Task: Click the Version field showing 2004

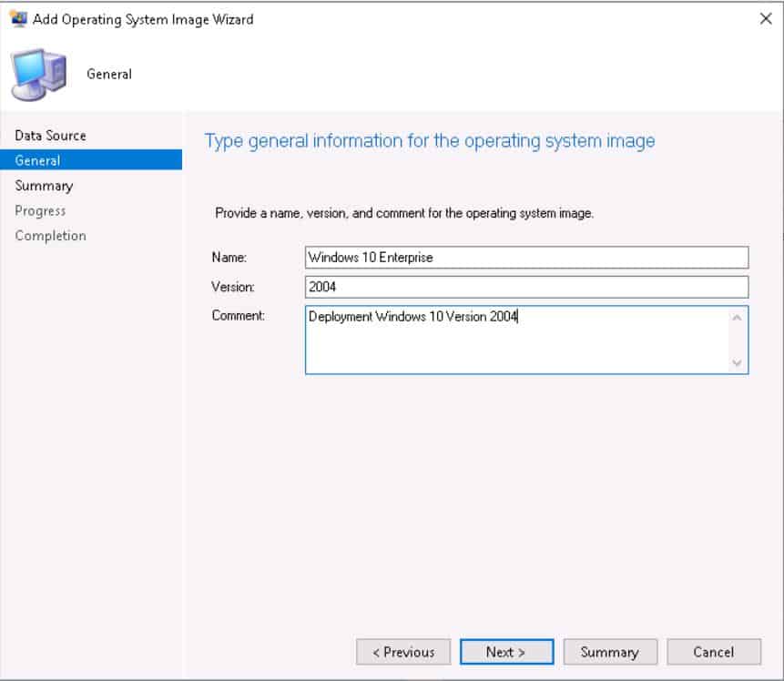Action: 526,287
